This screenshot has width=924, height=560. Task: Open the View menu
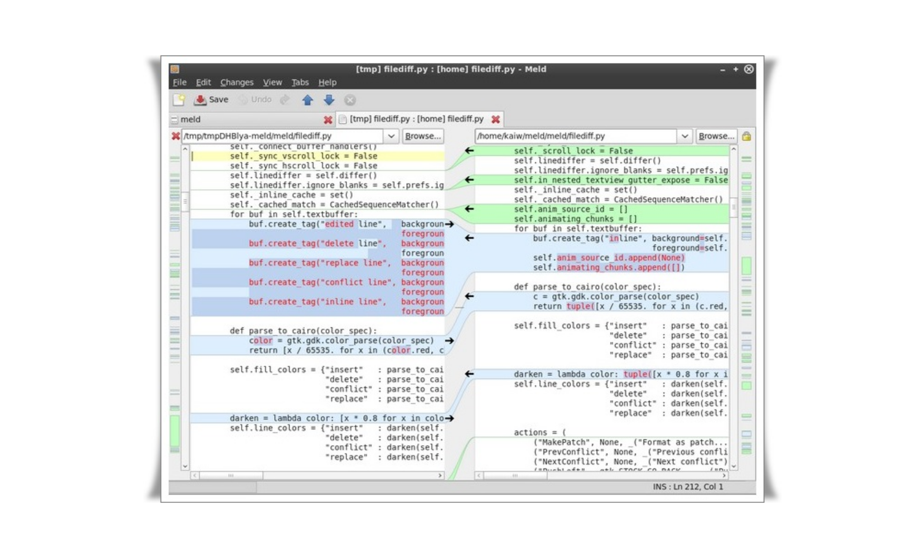[x=272, y=83]
